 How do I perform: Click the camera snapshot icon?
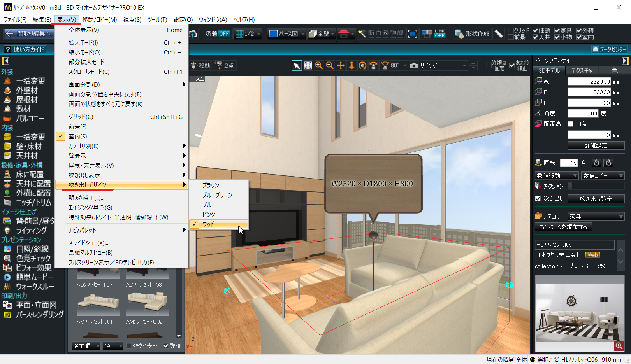coord(414,66)
